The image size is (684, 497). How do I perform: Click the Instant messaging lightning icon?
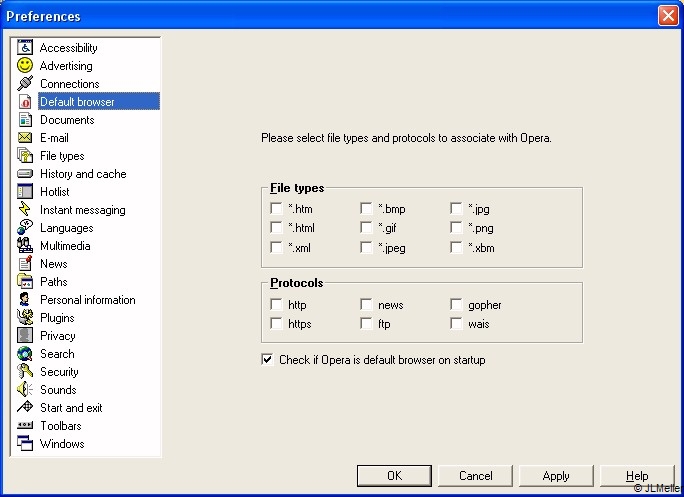coord(25,209)
